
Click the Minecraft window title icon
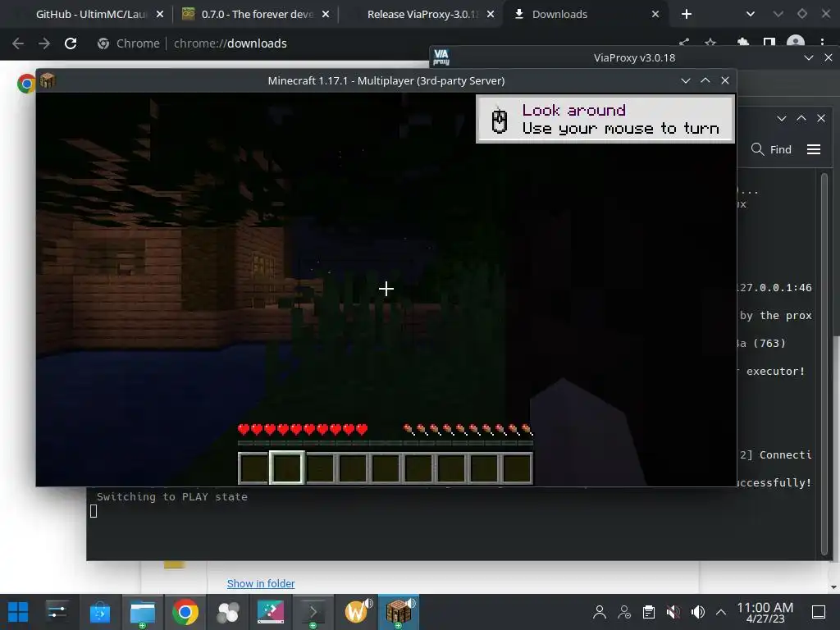[x=48, y=80]
